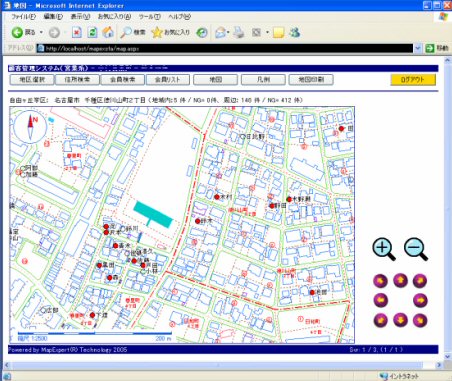Pan the map right with arrow button
Viewport: 452px width, 381px height.
[420, 300]
